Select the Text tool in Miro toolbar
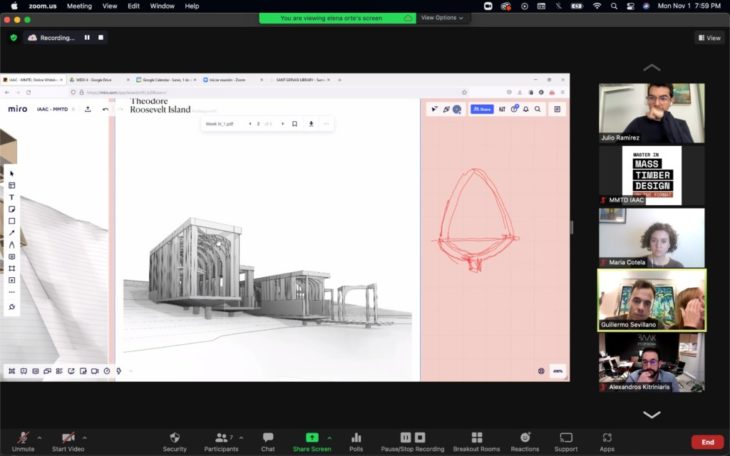 [x=12, y=197]
